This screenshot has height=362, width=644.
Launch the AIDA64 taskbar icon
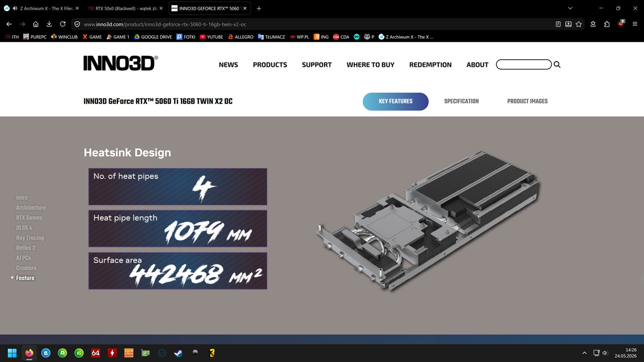coord(96,353)
